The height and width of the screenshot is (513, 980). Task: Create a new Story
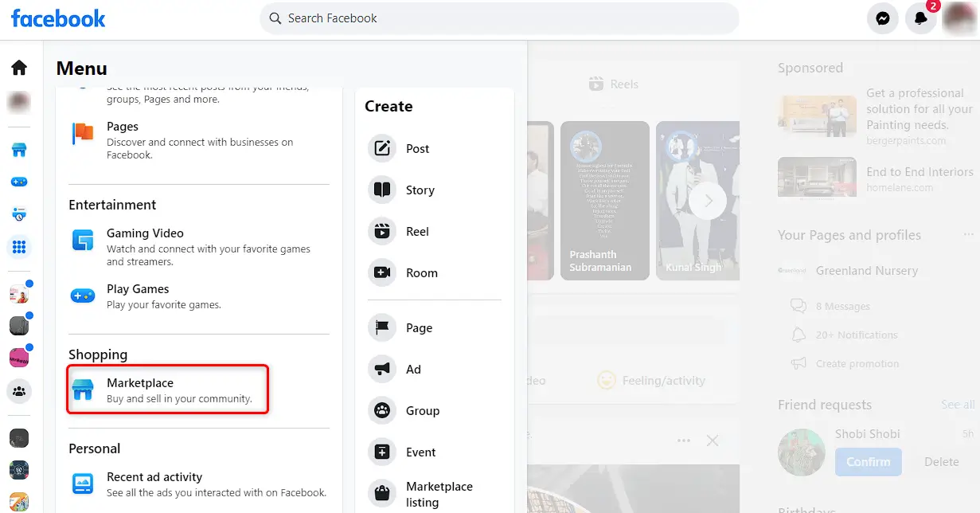435,190
